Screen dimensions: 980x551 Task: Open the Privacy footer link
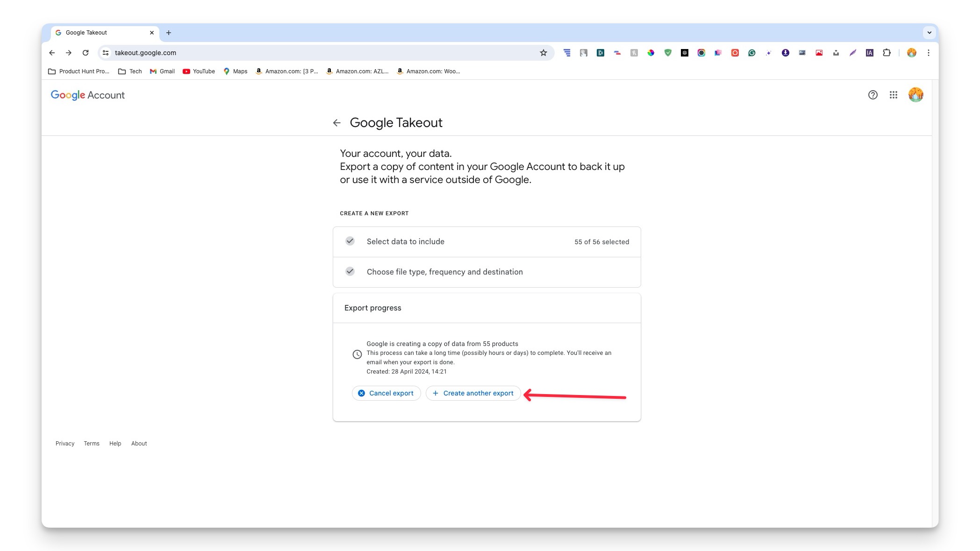[x=65, y=444]
